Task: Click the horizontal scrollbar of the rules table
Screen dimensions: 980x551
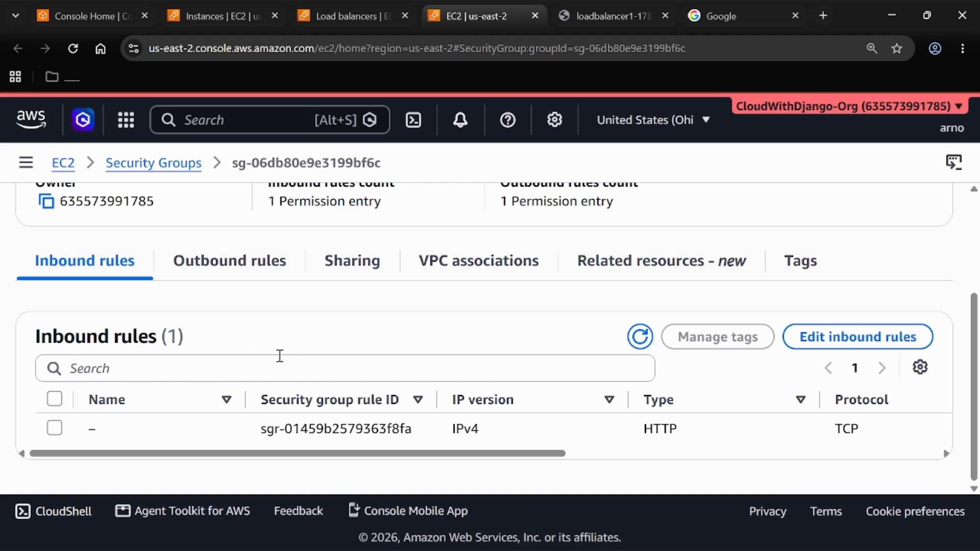Action: (298, 453)
